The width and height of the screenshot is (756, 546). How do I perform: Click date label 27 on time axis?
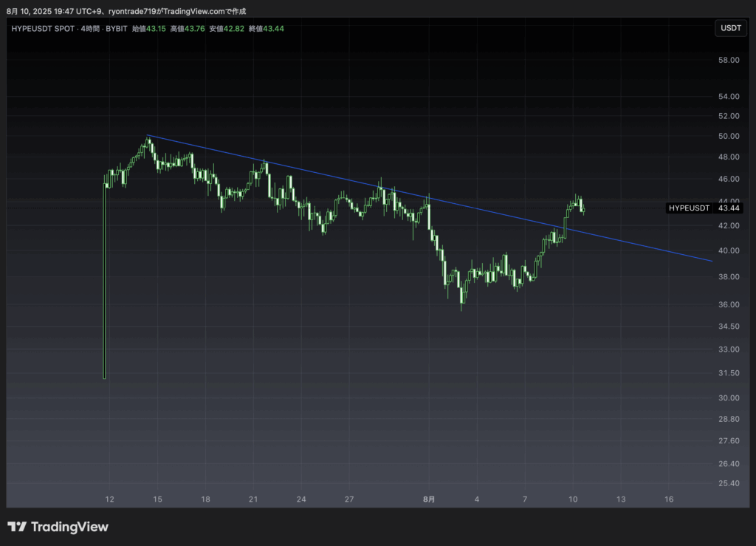coord(349,499)
